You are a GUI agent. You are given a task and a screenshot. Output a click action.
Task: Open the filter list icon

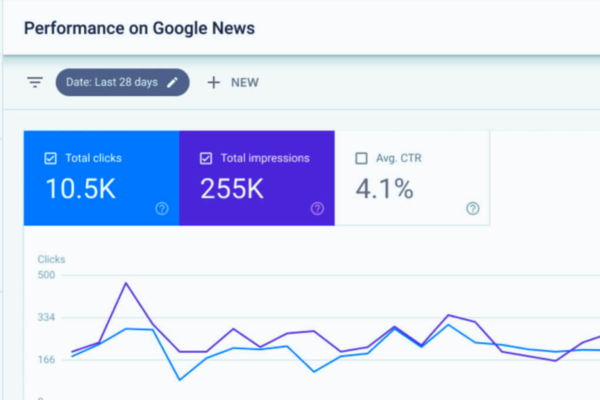[x=35, y=82]
